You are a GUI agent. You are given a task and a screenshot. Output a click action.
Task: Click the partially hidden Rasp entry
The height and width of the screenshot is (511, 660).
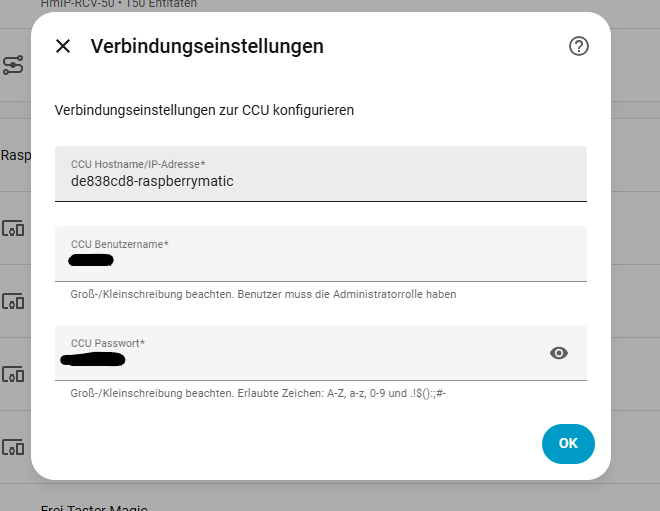(15, 155)
